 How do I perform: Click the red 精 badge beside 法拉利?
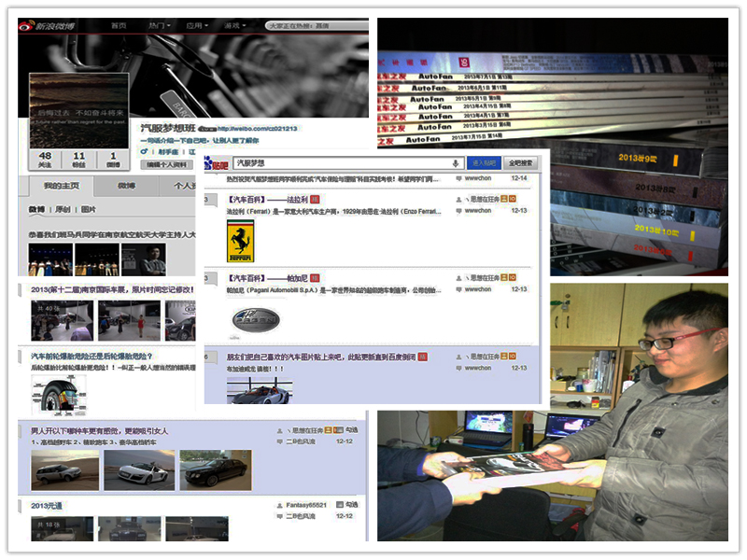315,200
